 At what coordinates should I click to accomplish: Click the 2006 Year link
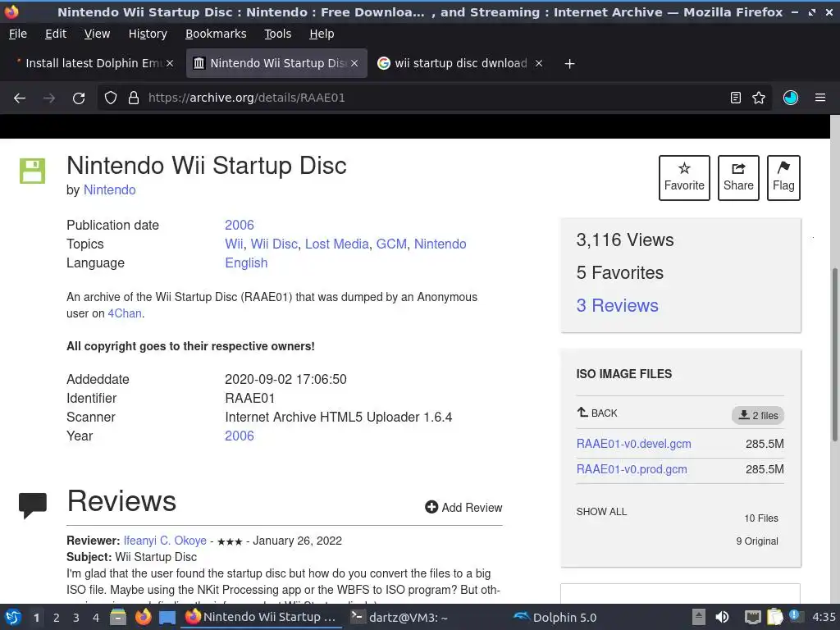point(240,436)
